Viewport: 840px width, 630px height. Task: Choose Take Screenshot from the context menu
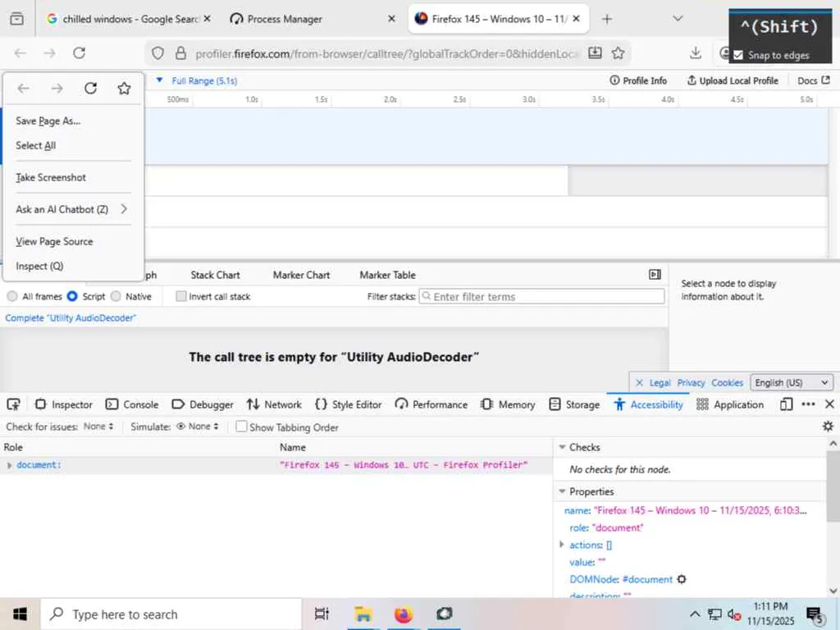[73, 177]
